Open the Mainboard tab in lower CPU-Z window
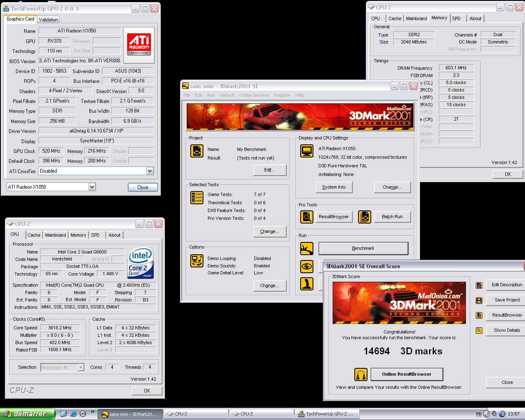Viewport: 525px width, 420px height. pos(55,235)
